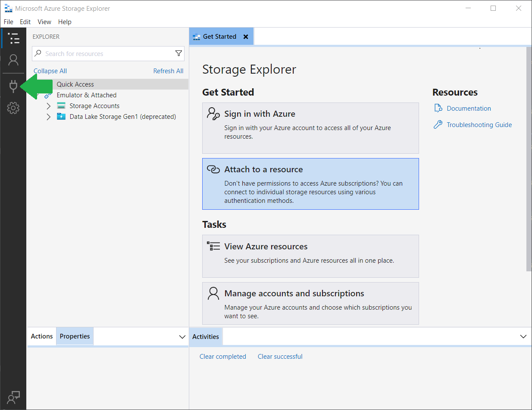Screen dimensions: 532x410
Task: Open Account Management person icon
Action: coord(13,60)
